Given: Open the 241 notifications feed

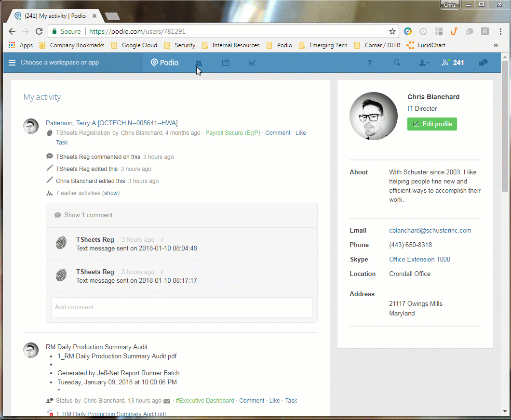Looking at the screenshot, I should [453, 63].
